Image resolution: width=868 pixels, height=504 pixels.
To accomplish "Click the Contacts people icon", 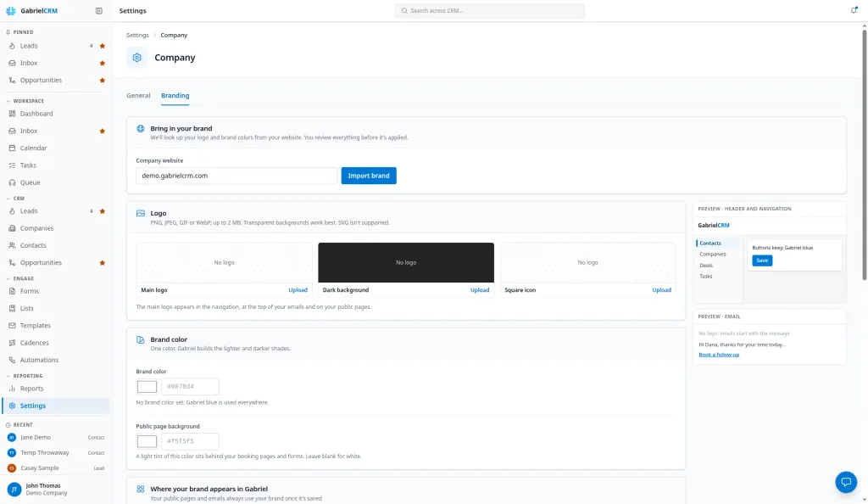I will click(12, 245).
